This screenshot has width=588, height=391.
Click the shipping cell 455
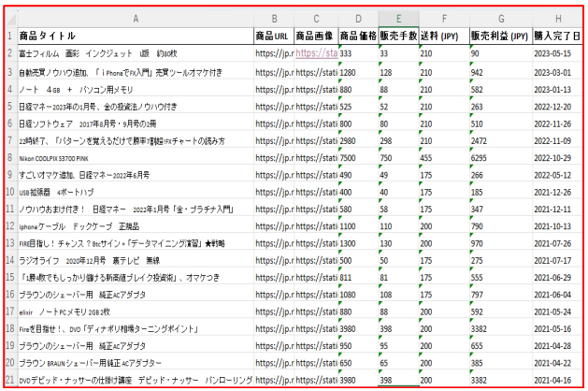(444, 158)
